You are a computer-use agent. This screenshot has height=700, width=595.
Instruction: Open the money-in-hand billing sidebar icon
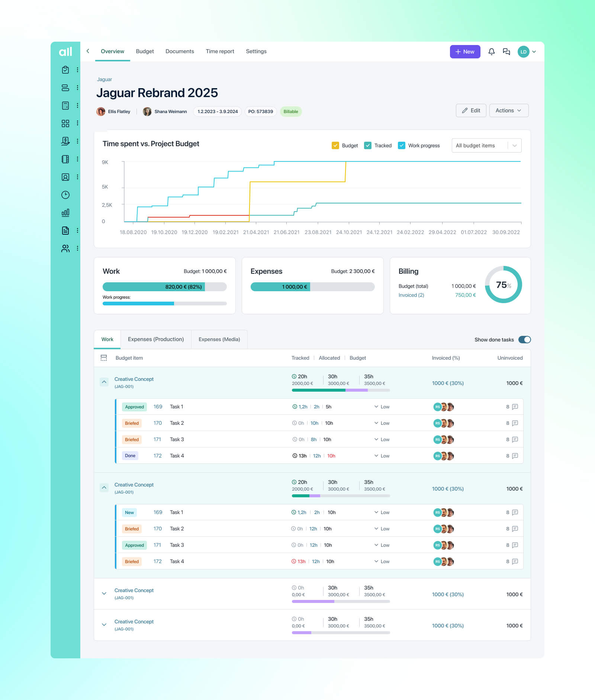[x=65, y=141]
